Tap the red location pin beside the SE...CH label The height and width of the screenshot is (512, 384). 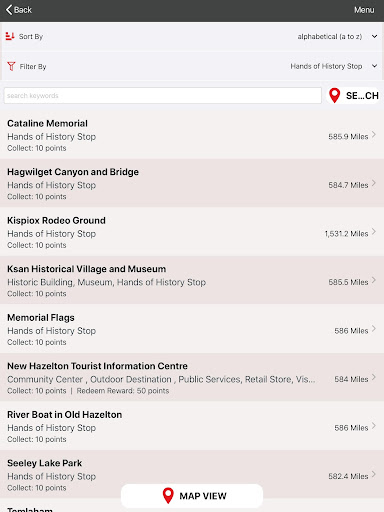[334, 96]
